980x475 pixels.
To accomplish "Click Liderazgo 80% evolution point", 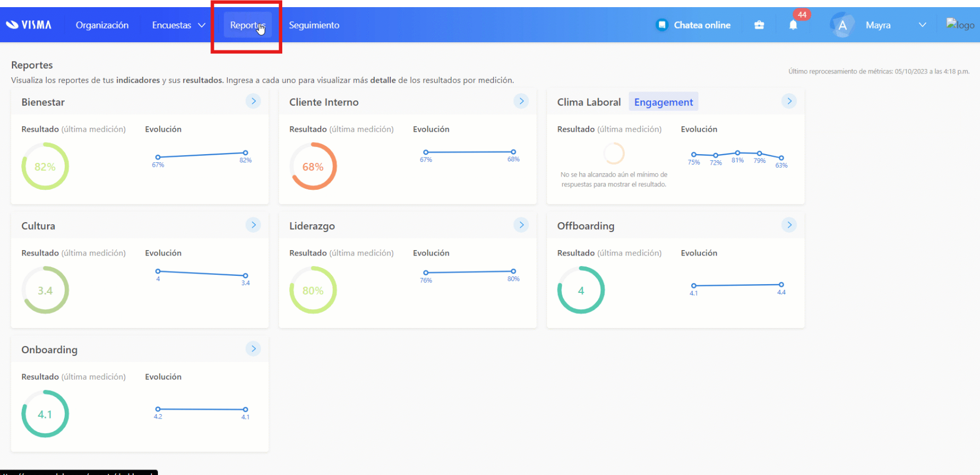I will pyautogui.click(x=514, y=272).
